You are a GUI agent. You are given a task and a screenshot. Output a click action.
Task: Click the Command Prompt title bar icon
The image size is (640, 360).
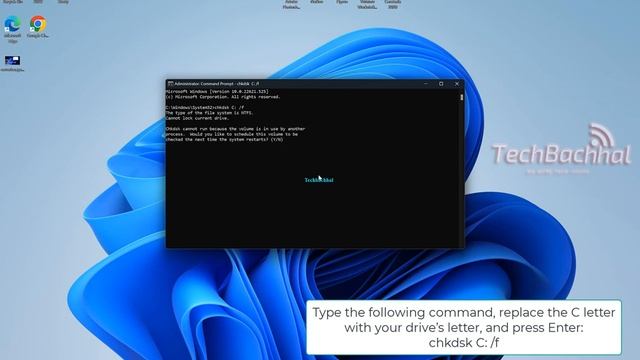(x=170, y=84)
